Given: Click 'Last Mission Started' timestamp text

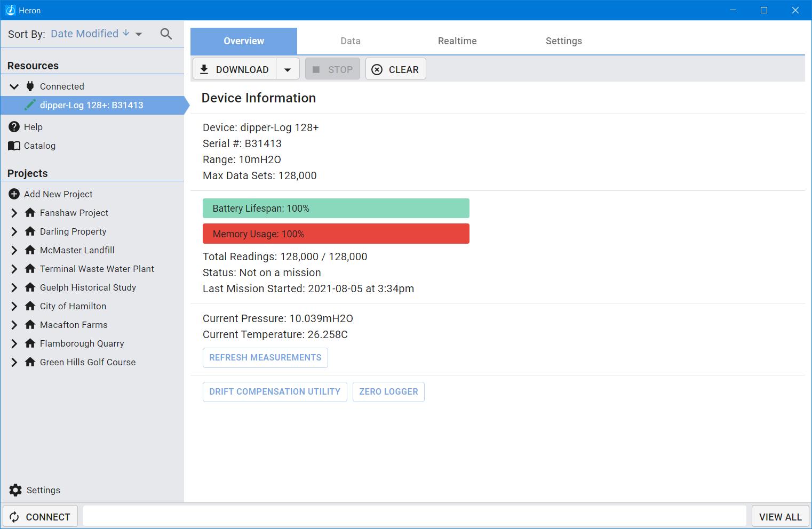Looking at the screenshot, I should (x=308, y=288).
